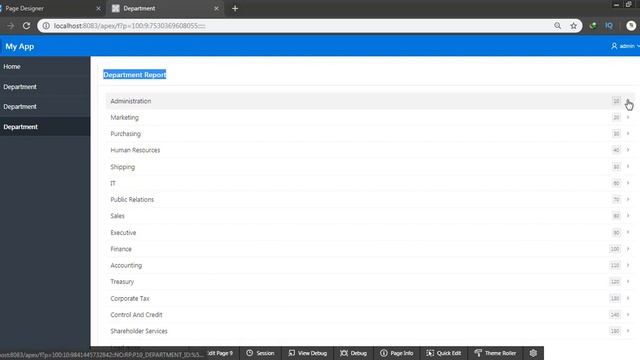This screenshot has width=640, height=360.
Task: Open the first Department sidebar entry
Action: [x=45, y=87]
